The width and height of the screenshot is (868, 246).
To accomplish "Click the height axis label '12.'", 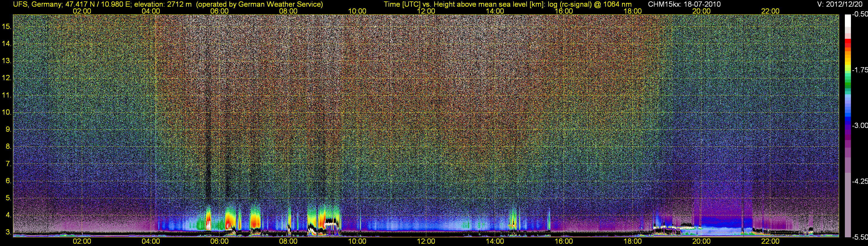I will click(x=7, y=78).
